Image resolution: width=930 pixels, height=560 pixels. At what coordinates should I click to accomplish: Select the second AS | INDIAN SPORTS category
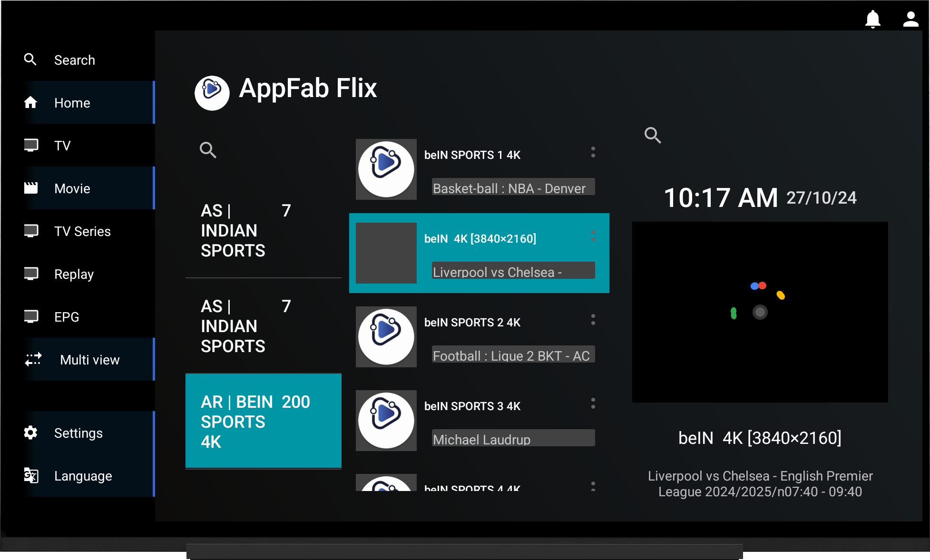click(x=264, y=326)
